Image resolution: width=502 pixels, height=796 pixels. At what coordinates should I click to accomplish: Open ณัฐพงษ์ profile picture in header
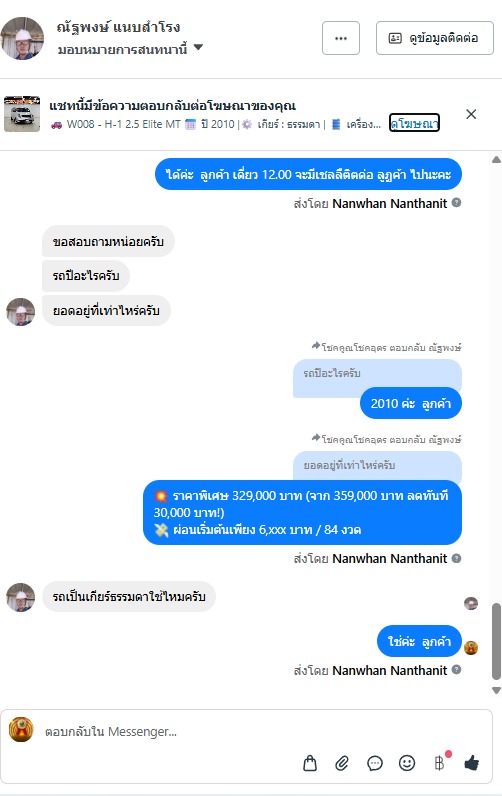[x=22, y=38]
